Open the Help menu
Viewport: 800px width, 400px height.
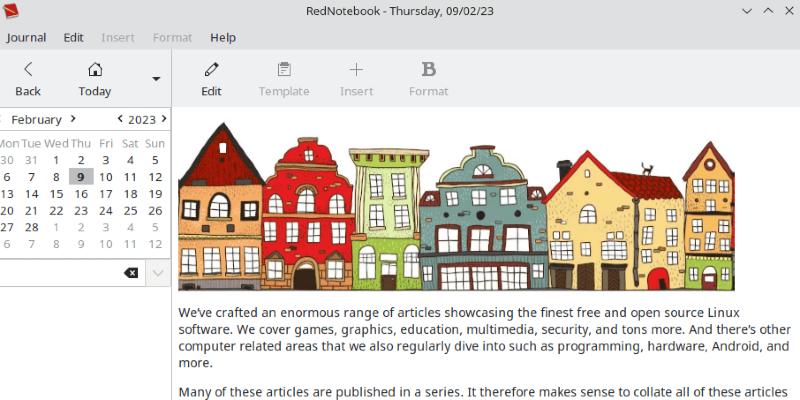tap(223, 38)
